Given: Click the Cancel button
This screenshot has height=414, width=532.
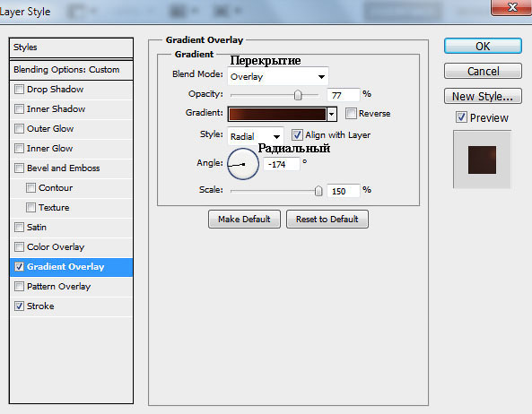Looking at the screenshot, I should (x=483, y=71).
